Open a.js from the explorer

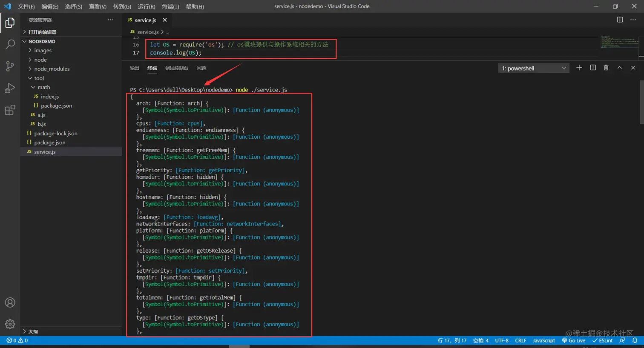tap(71, 115)
